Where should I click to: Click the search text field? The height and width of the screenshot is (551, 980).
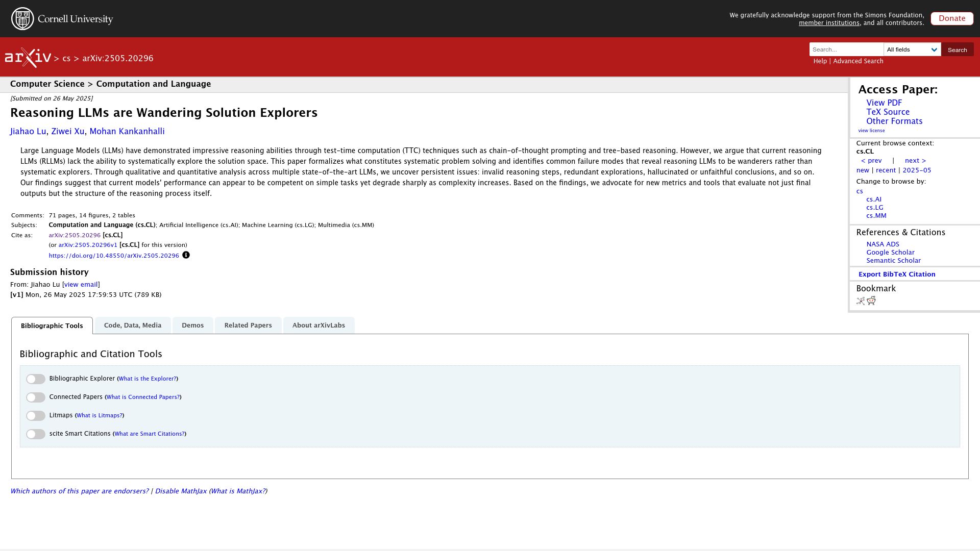point(846,49)
